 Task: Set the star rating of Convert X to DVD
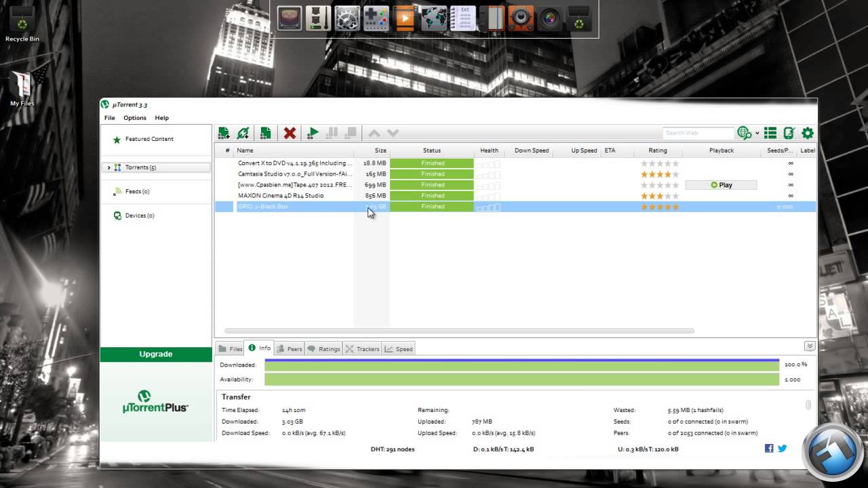point(660,163)
